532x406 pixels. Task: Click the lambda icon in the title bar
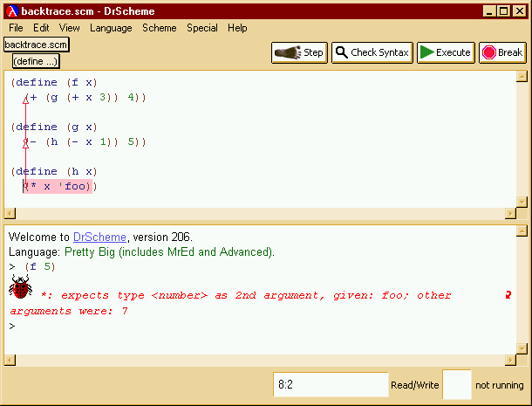[x=12, y=11]
